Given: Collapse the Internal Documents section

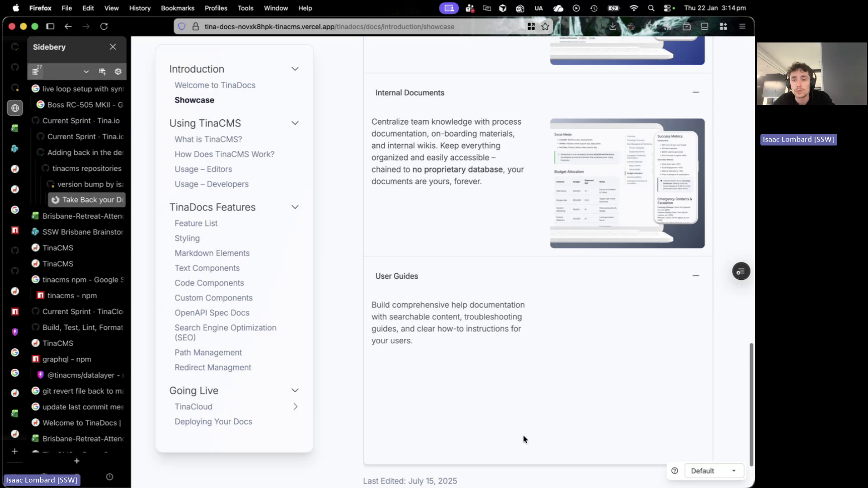Looking at the screenshot, I should 695,92.
